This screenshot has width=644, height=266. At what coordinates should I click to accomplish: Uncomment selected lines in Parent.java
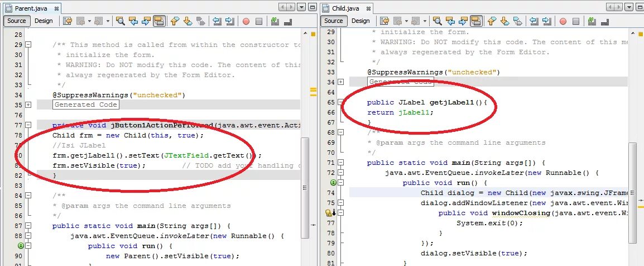point(287,21)
